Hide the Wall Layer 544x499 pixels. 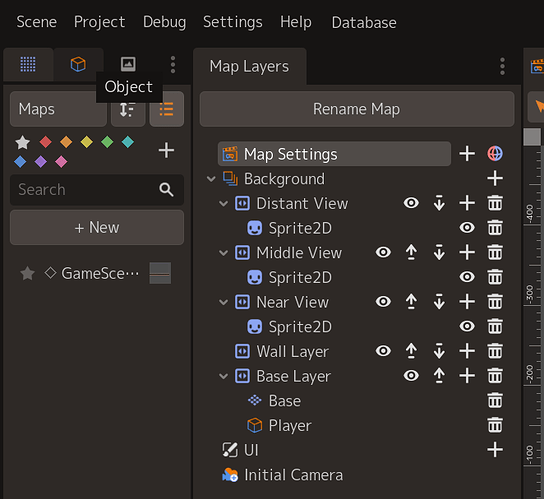[383, 351]
